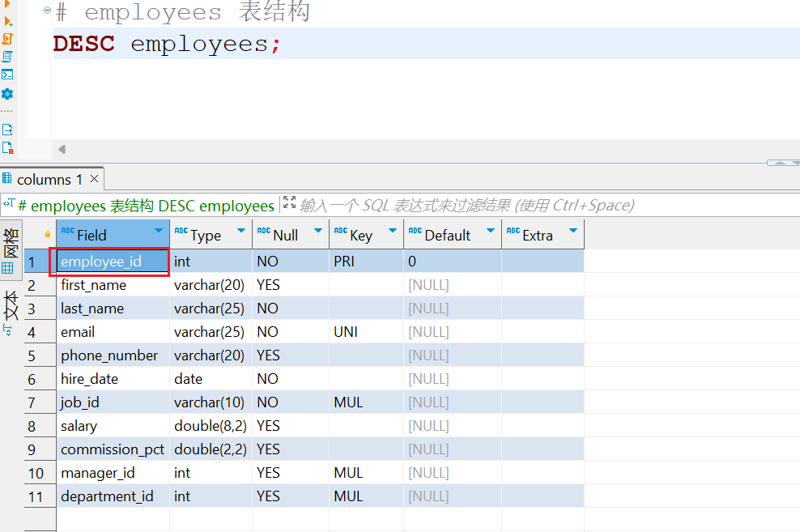Run the SQL script using the orange script icon
The width and height of the screenshot is (800, 532).
(7, 38)
